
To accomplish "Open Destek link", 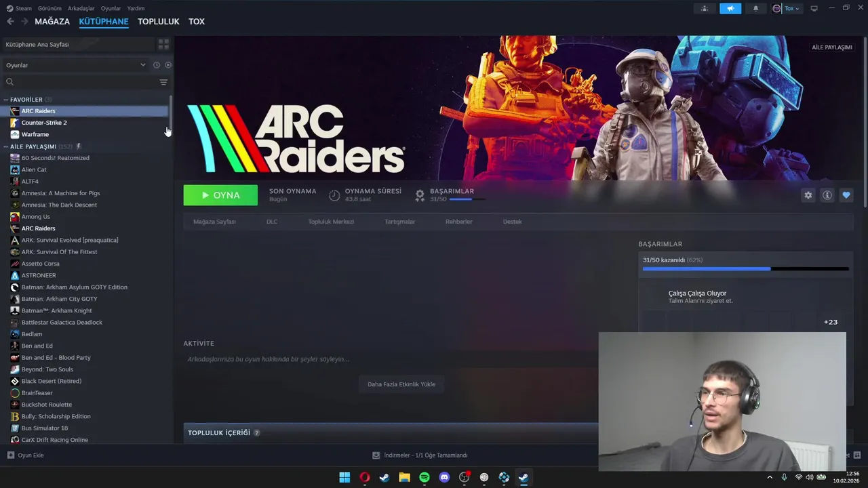I will [x=512, y=222].
